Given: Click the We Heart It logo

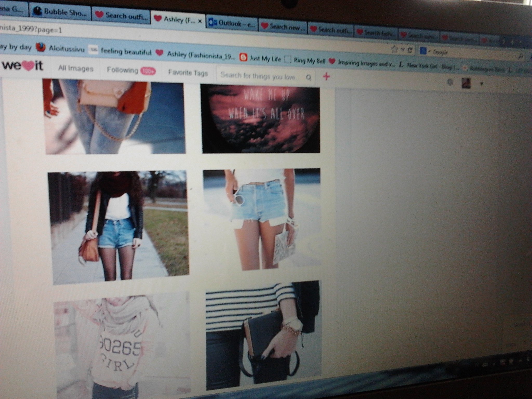Looking at the screenshot, I should [x=23, y=65].
